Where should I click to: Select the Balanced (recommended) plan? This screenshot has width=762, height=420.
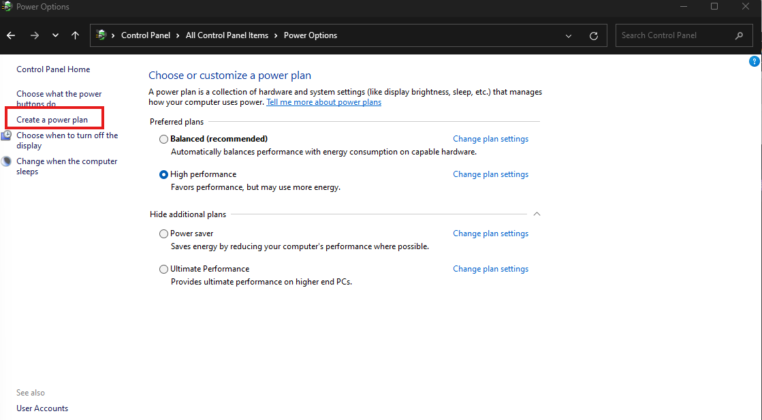point(164,139)
